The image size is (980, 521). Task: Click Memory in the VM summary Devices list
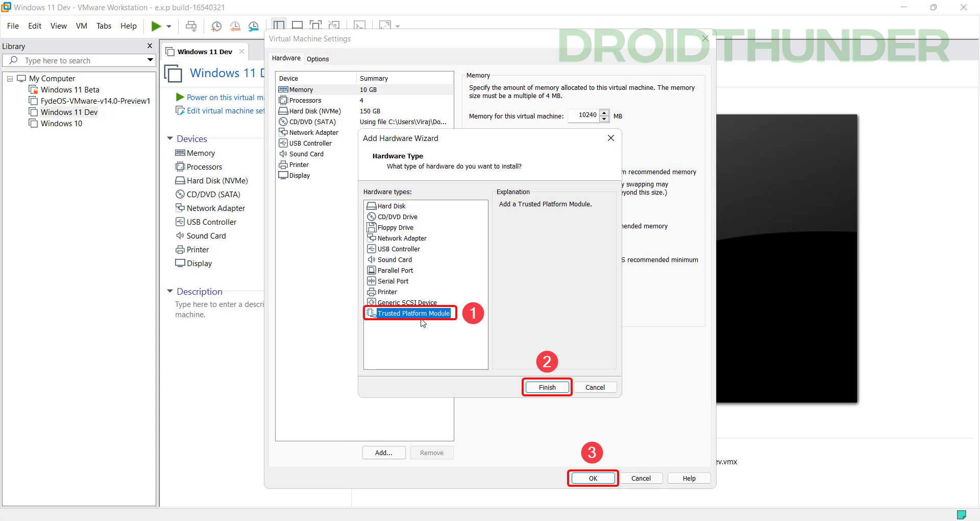(201, 153)
